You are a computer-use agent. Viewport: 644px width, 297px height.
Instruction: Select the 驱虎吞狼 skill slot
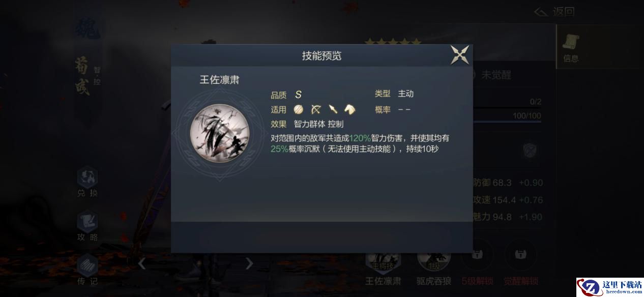(434, 268)
